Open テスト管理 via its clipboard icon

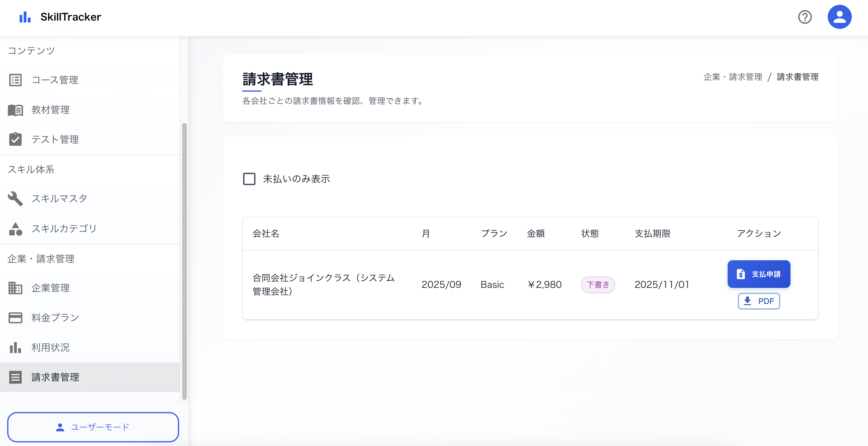(15, 139)
